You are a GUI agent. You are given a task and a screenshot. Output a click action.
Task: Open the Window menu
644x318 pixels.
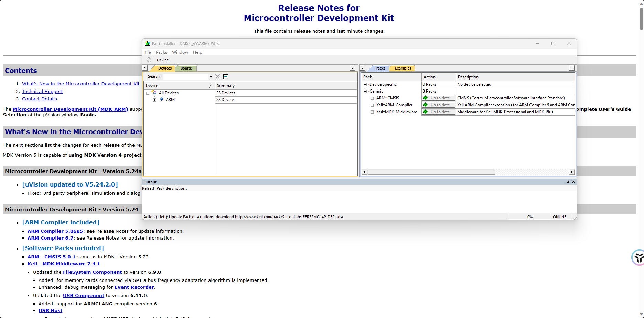pyautogui.click(x=180, y=52)
